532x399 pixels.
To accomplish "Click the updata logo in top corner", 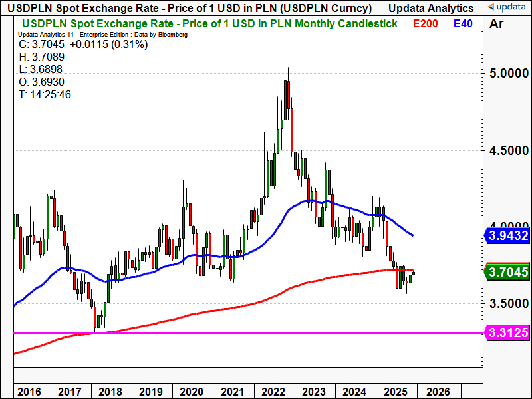I will tap(505, 7).
